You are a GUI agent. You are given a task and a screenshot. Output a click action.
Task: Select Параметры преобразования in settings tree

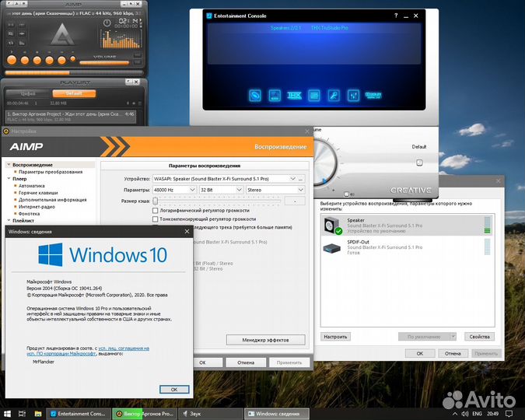pyautogui.click(x=51, y=172)
